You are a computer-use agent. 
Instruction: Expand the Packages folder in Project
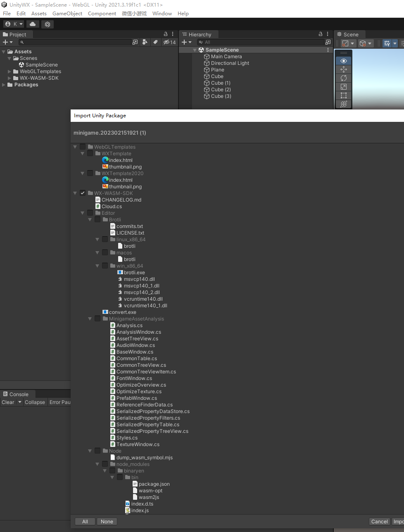pyautogui.click(x=4, y=85)
